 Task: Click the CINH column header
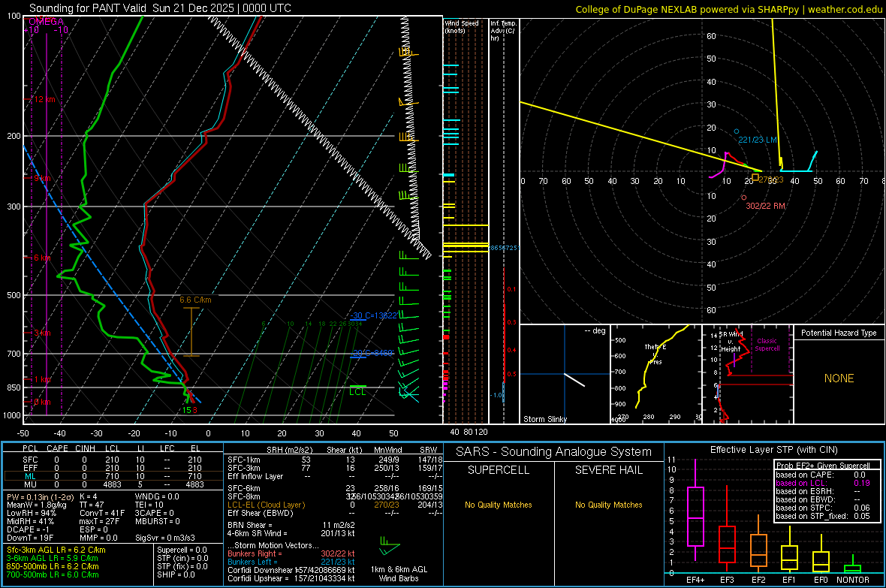(86, 448)
